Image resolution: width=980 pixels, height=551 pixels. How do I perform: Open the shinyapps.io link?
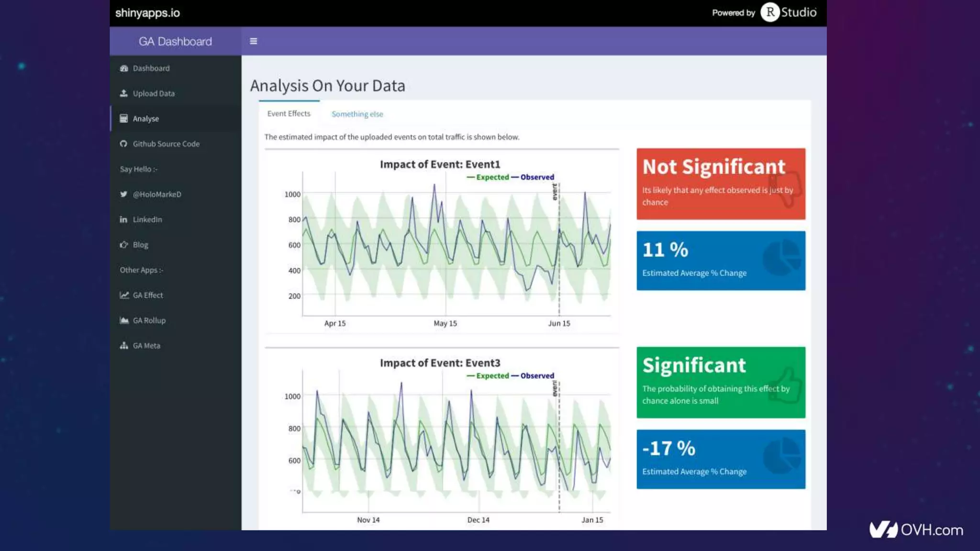147,13
